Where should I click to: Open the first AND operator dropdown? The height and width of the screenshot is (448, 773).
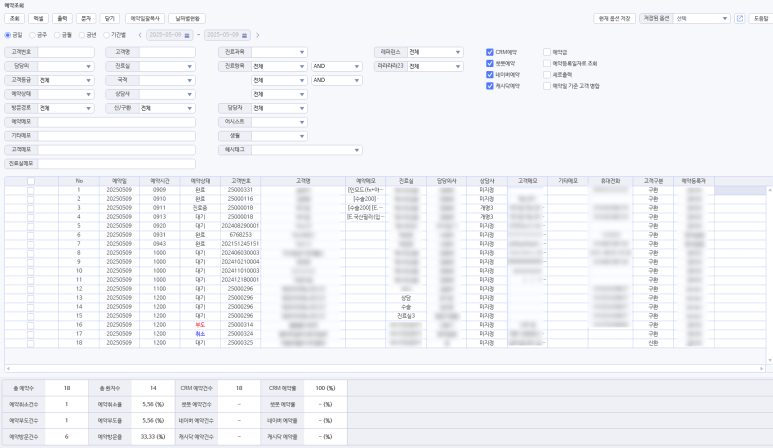337,66
